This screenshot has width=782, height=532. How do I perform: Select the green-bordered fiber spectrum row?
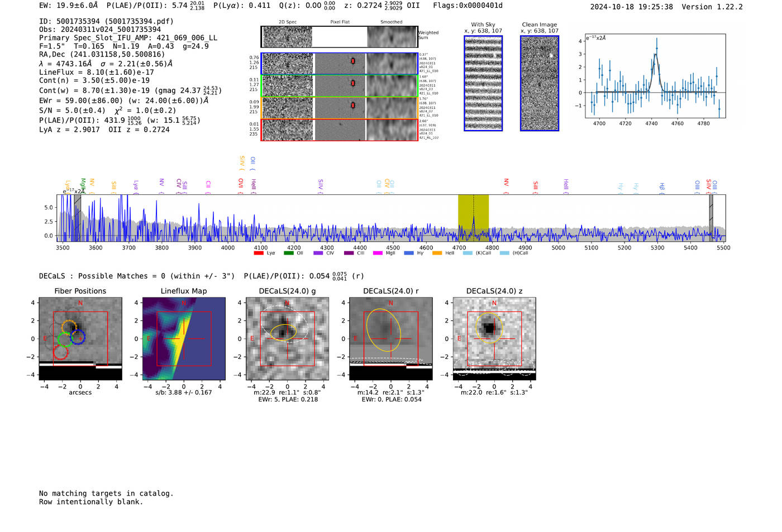tap(339, 85)
